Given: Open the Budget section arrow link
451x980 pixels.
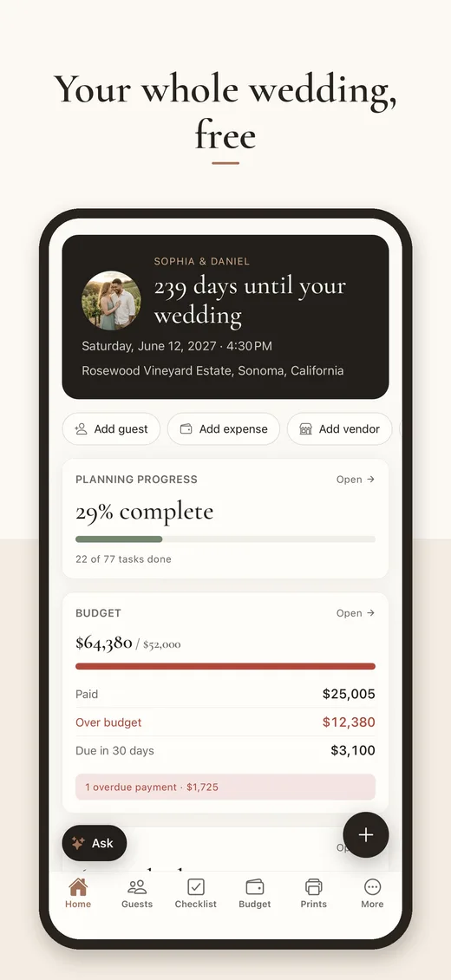Looking at the screenshot, I should tap(356, 613).
